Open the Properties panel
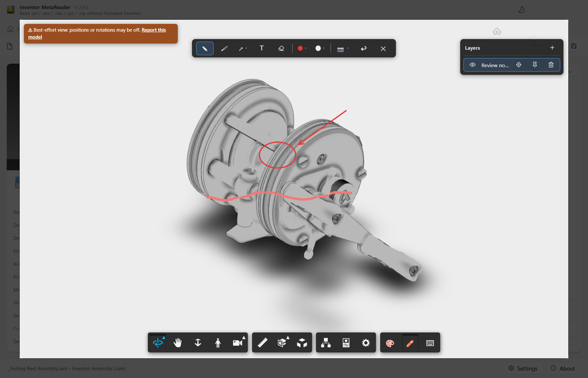The width and height of the screenshot is (588, 378). [346, 342]
